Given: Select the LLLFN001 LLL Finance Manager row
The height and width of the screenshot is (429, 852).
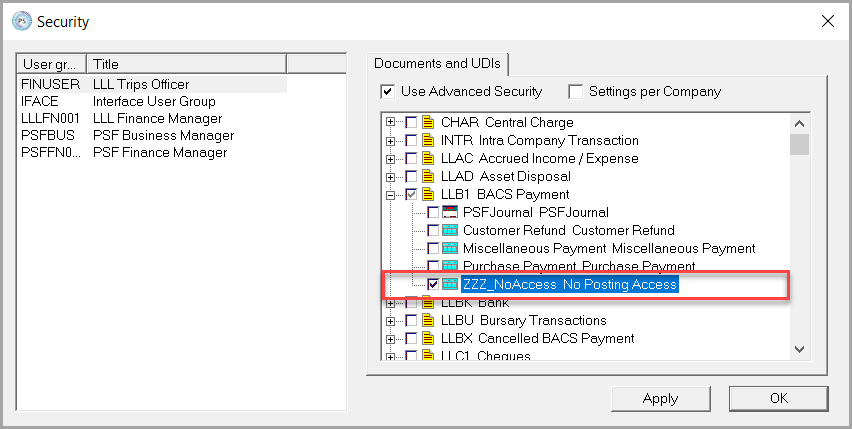Looking at the screenshot, I should [x=152, y=118].
